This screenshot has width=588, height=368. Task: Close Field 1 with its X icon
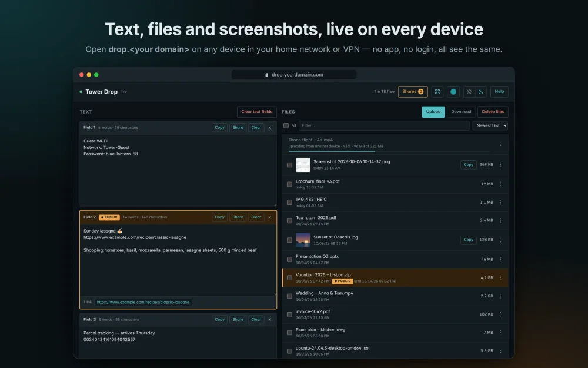click(x=270, y=128)
